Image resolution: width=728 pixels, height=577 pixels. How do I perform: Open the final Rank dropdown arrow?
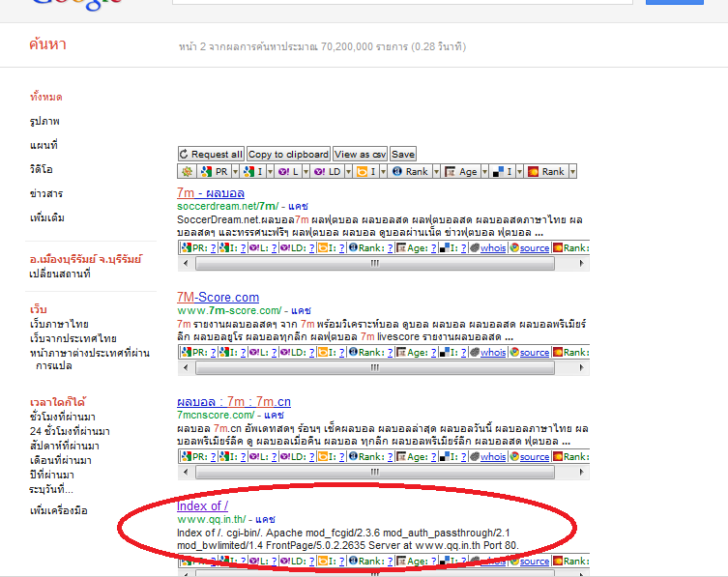pos(573,172)
